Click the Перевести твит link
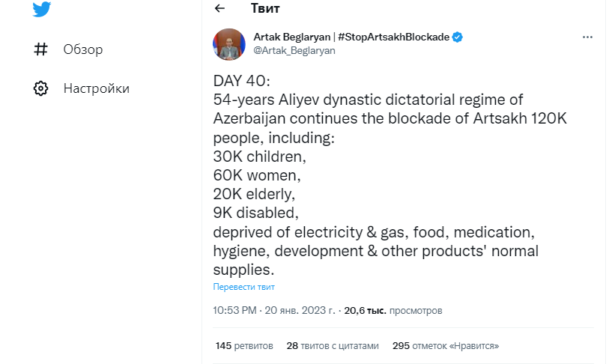The height and width of the screenshot is (364, 609). coord(243,287)
